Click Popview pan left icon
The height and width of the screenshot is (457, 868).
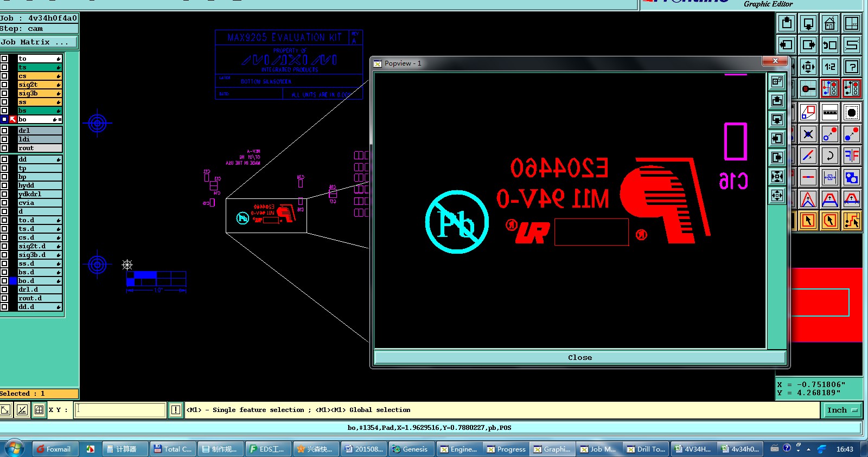click(777, 138)
